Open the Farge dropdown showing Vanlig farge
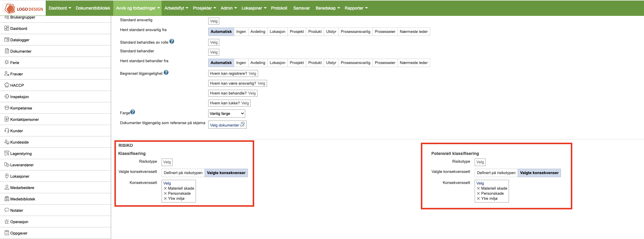The height and width of the screenshot is (239, 644). (x=226, y=114)
